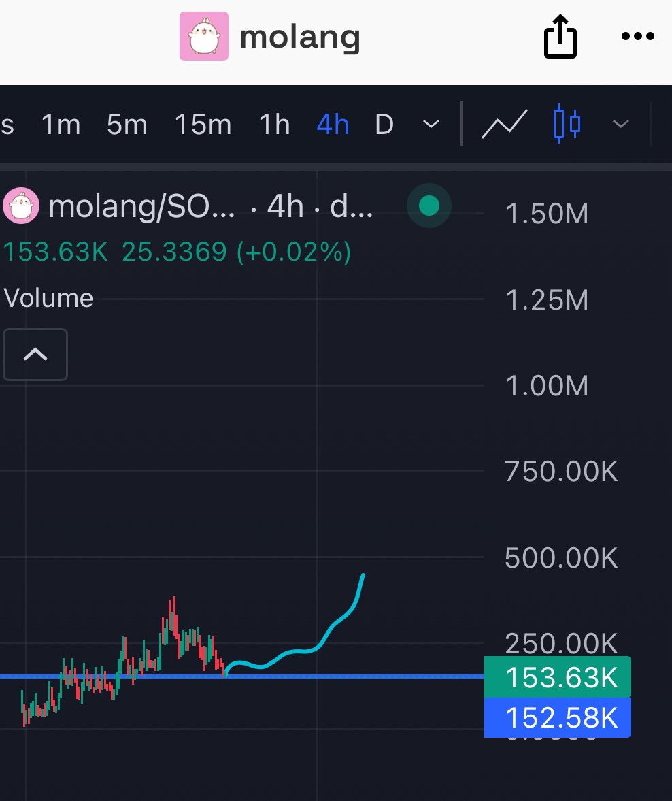Expand the more timeframes chevron
This screenshot has width=672, height=801.
[431, 124]
